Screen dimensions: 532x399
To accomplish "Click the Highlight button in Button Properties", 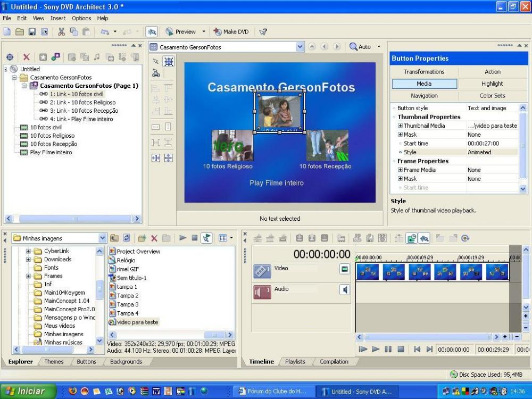I will tap(492, 84).
